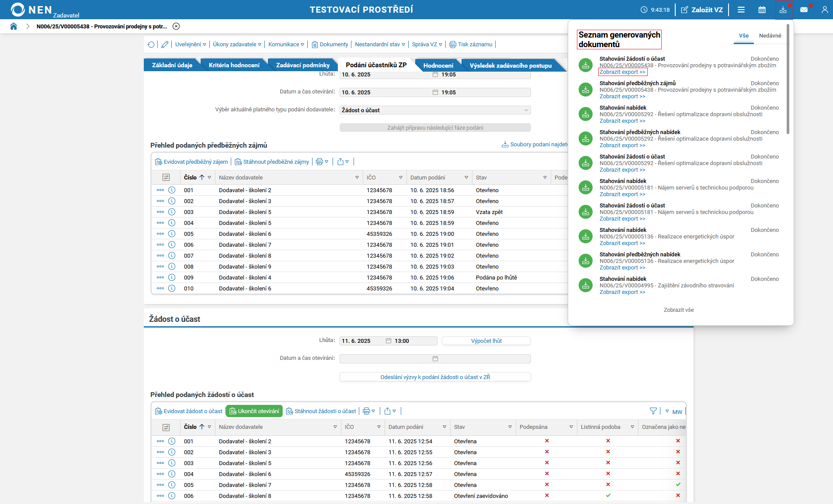Viewport: 833px width, 504px height.
Task: Click the home icon in the breadcrumb
Action: (x=14, y=26)
